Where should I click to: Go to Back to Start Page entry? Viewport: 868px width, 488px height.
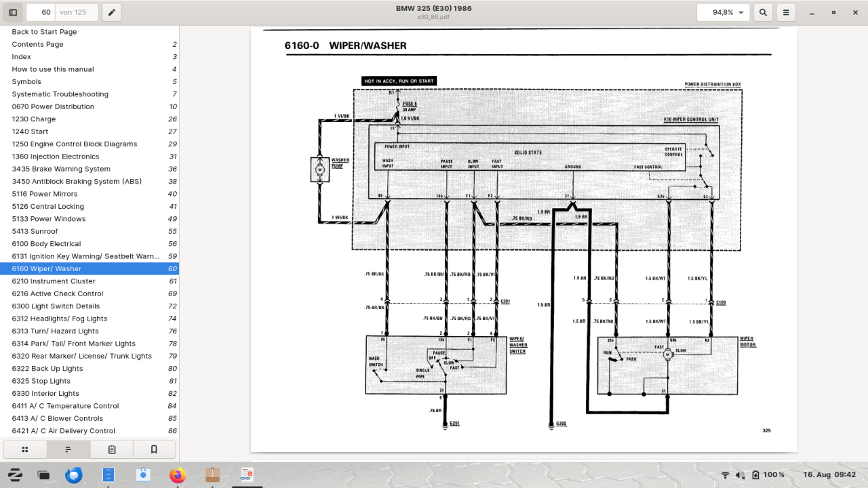pos(90,32)
